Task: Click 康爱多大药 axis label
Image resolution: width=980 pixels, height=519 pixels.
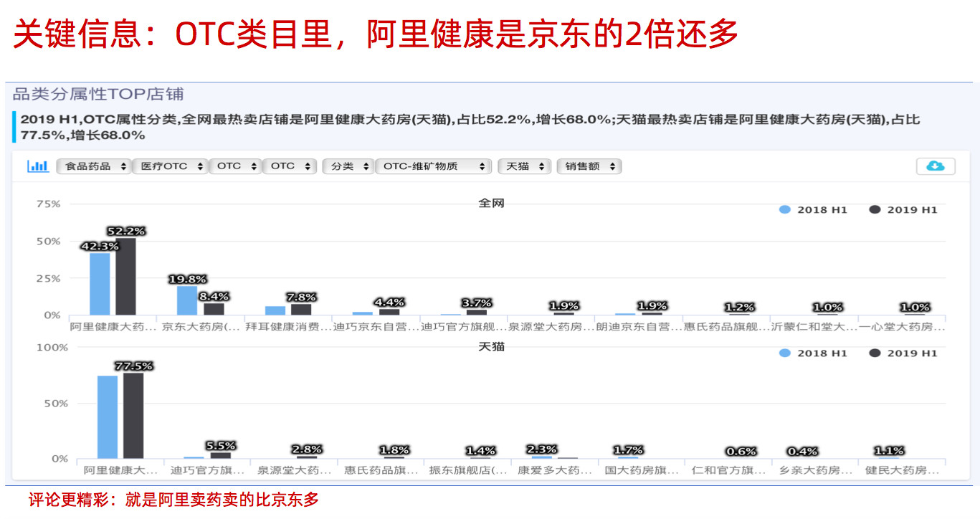Action: tap(556, 471)
